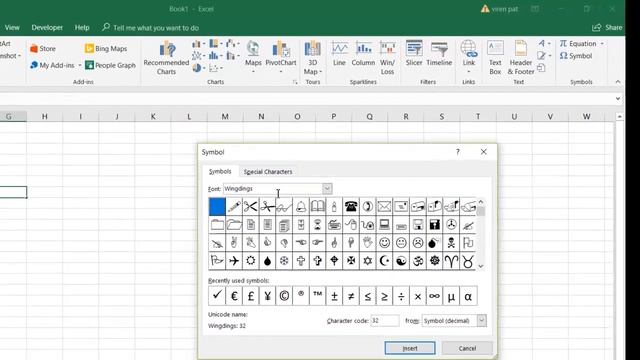The image size is (640, 360).
Task: Click Recommended Charts
Action: click(166, 58)
